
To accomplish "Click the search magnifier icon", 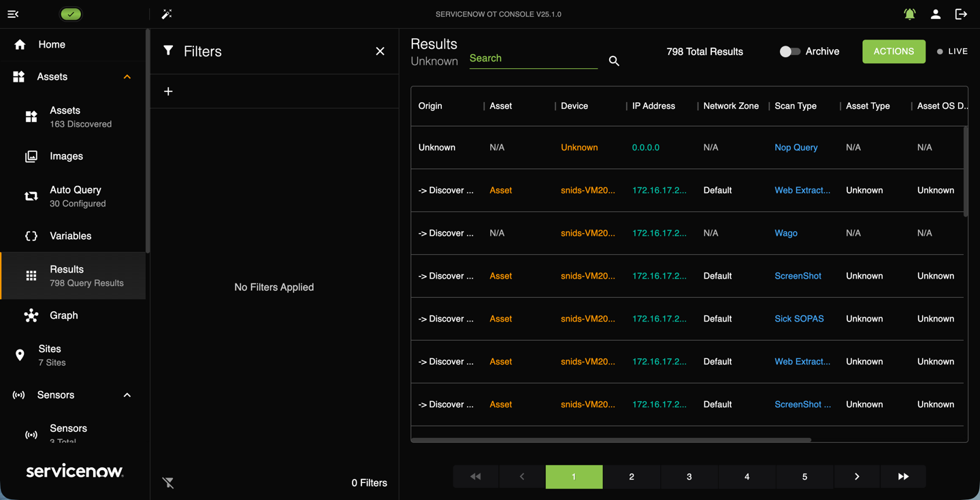I will (614, 61).
